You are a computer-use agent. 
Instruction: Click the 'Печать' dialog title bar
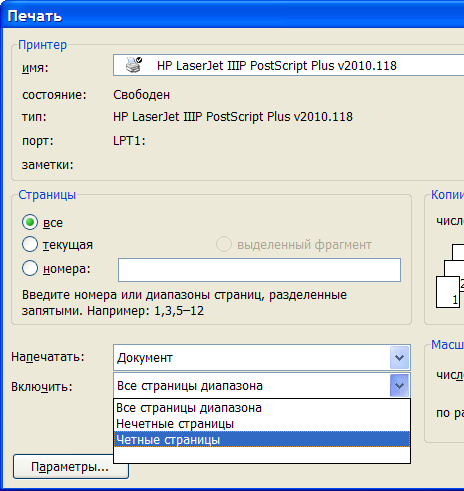point(232,15)
